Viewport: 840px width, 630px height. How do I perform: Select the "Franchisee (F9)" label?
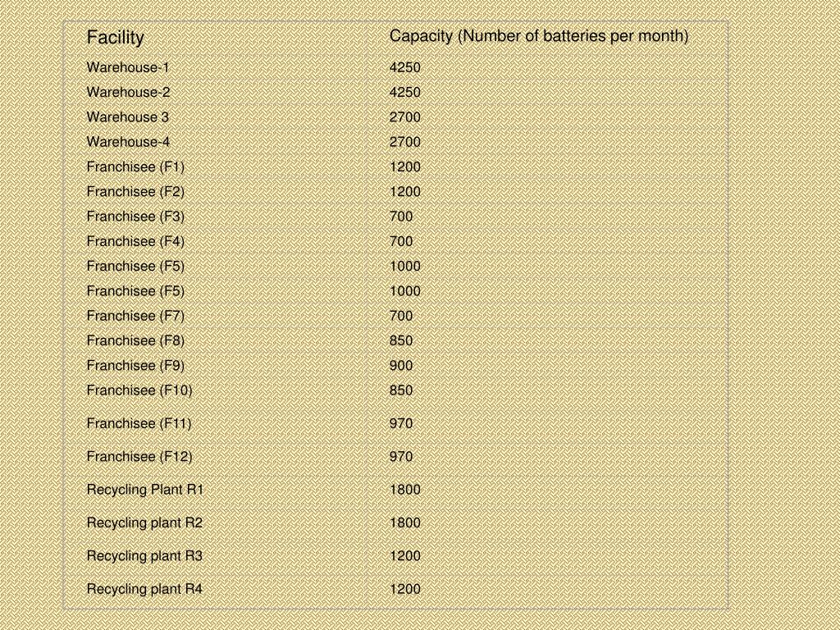click(135, 365)
